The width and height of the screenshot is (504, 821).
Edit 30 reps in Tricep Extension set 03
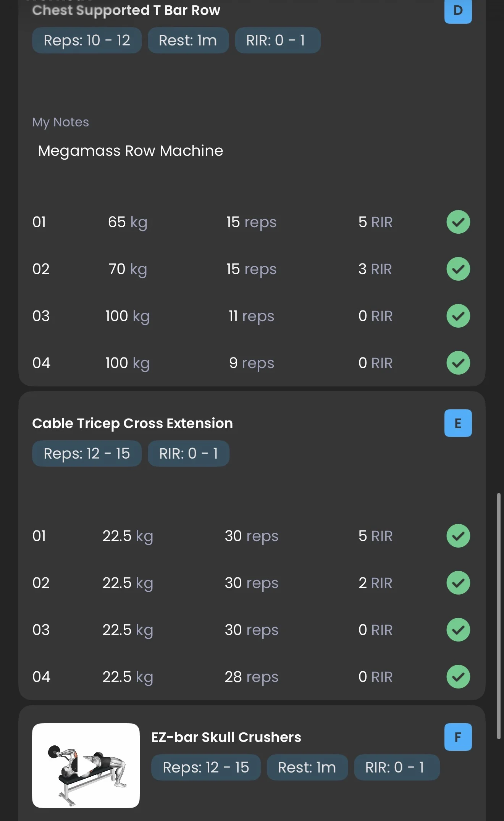[x=251, y=630]
